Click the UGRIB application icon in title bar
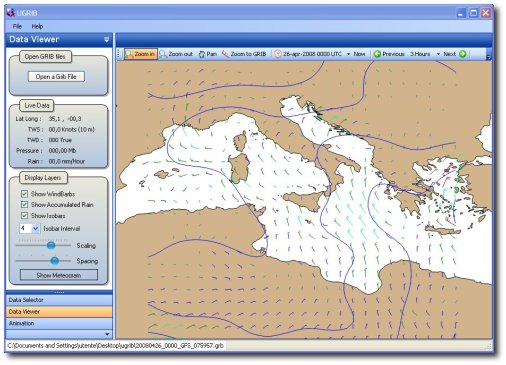 point(11,13)
